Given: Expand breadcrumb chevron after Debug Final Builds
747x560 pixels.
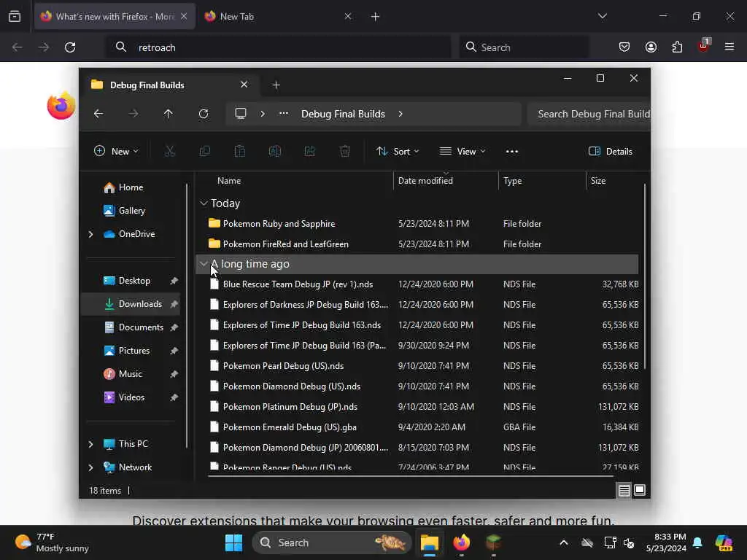Looking at the screenshot, I should [x=400, y=114].
